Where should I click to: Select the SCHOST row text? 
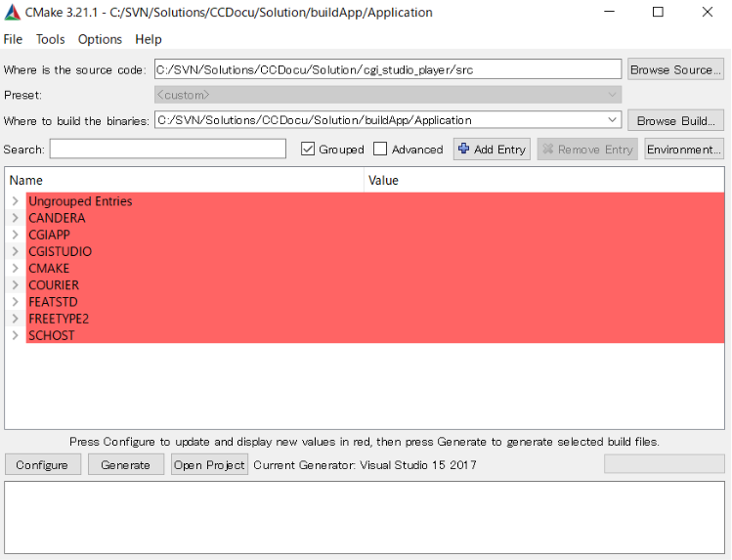click(52, 335)
